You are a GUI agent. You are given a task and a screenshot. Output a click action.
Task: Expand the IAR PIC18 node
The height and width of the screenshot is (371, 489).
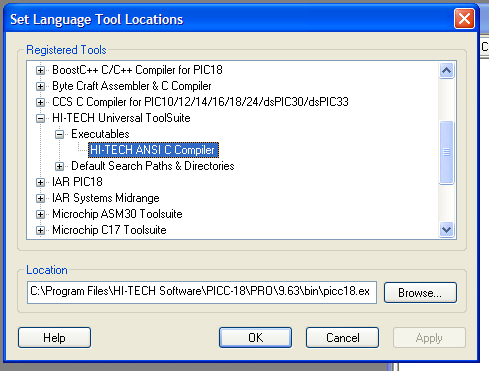[x=40, y=182]
